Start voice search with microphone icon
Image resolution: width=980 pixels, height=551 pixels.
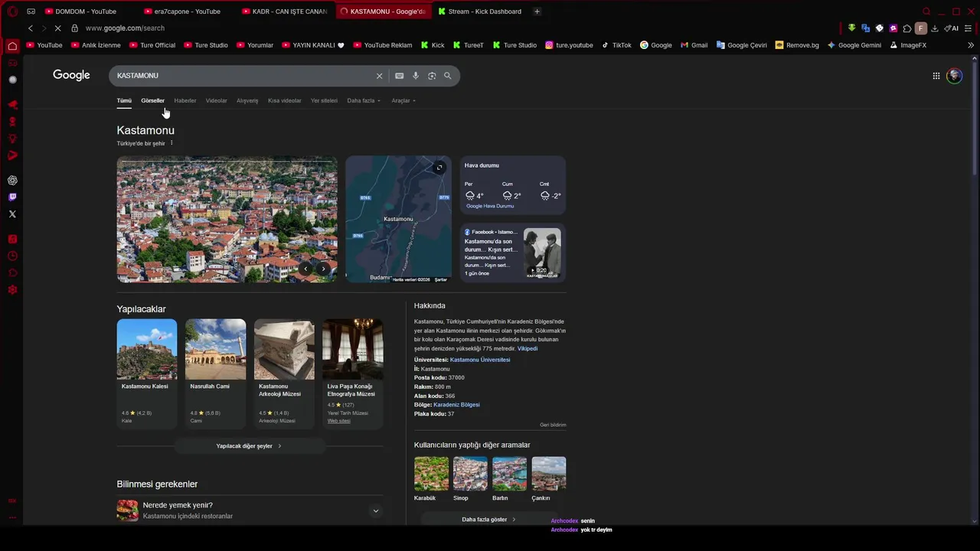click(x=416, y=76)
